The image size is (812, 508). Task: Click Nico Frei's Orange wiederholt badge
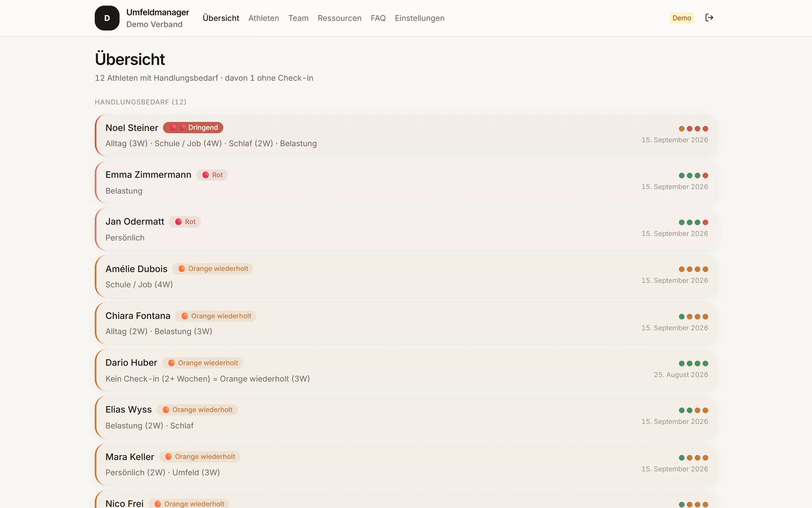(x=189, y=503)
